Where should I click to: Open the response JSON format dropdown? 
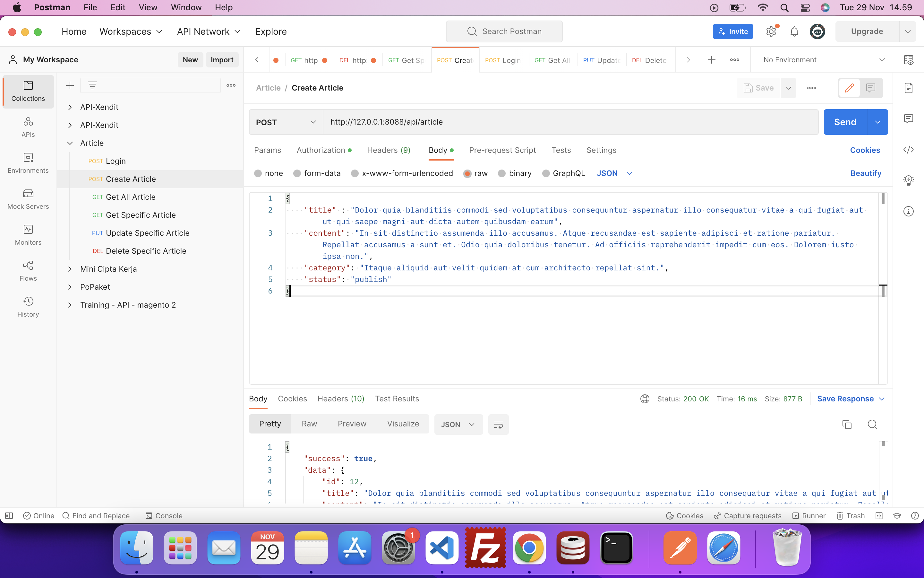(x=458, y=424)
